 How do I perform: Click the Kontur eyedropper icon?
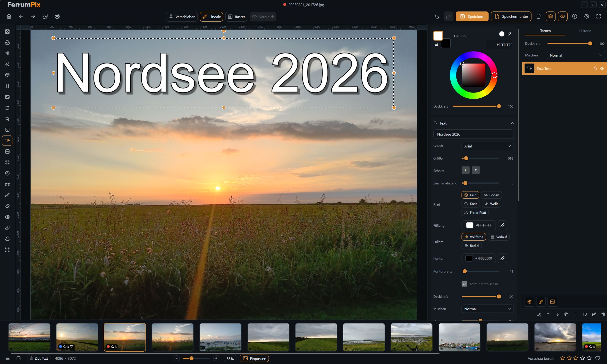click(x=502, y=258)
